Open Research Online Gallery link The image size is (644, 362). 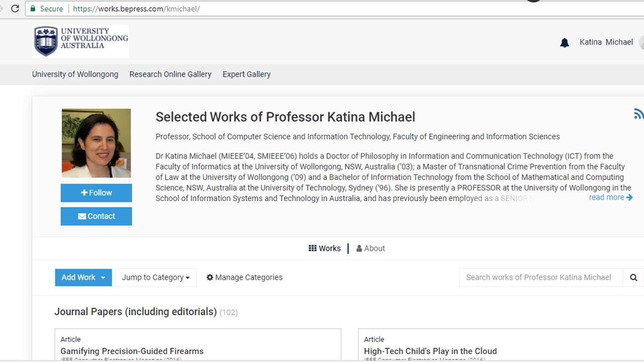(x=170, y=74)
